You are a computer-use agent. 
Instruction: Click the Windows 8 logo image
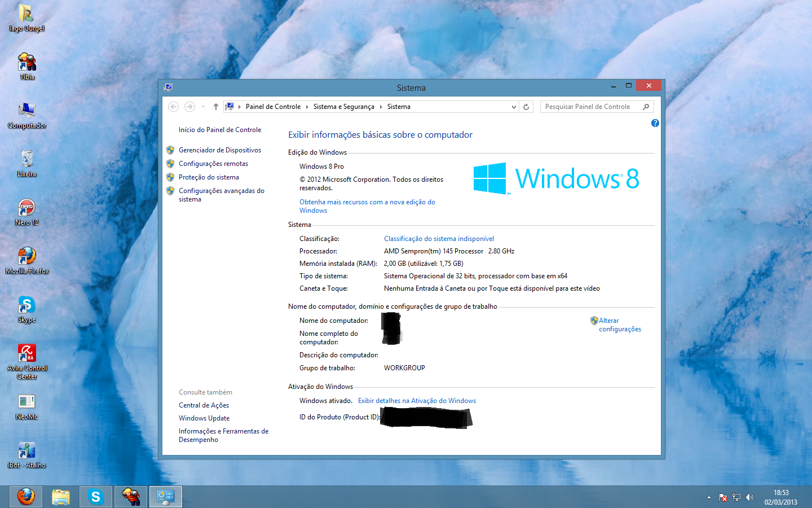(x=556, y=178)
